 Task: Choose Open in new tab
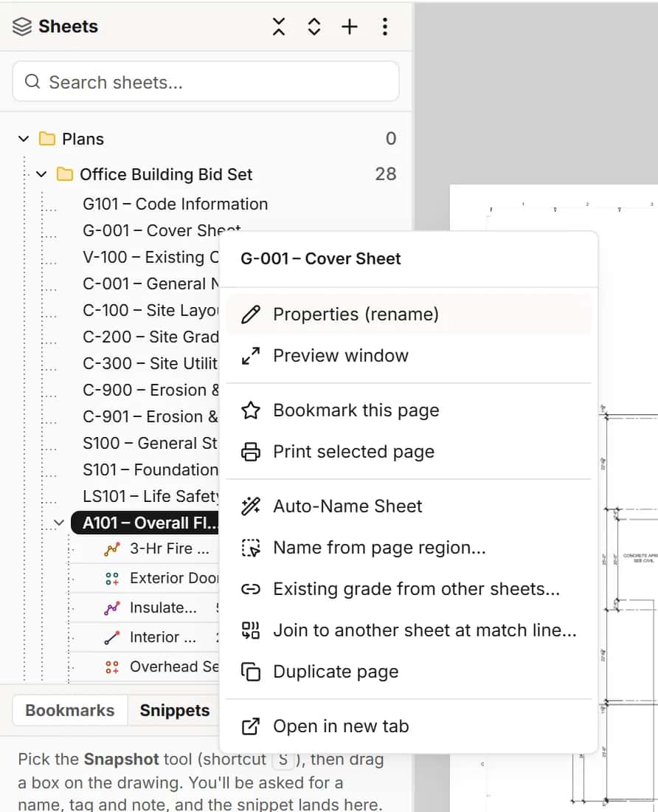409,726
